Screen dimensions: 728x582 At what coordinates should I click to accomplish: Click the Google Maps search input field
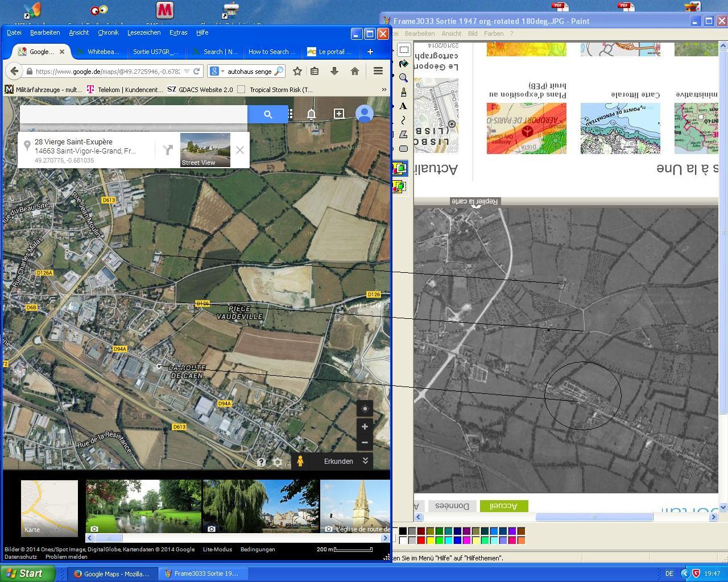[134, 114]
